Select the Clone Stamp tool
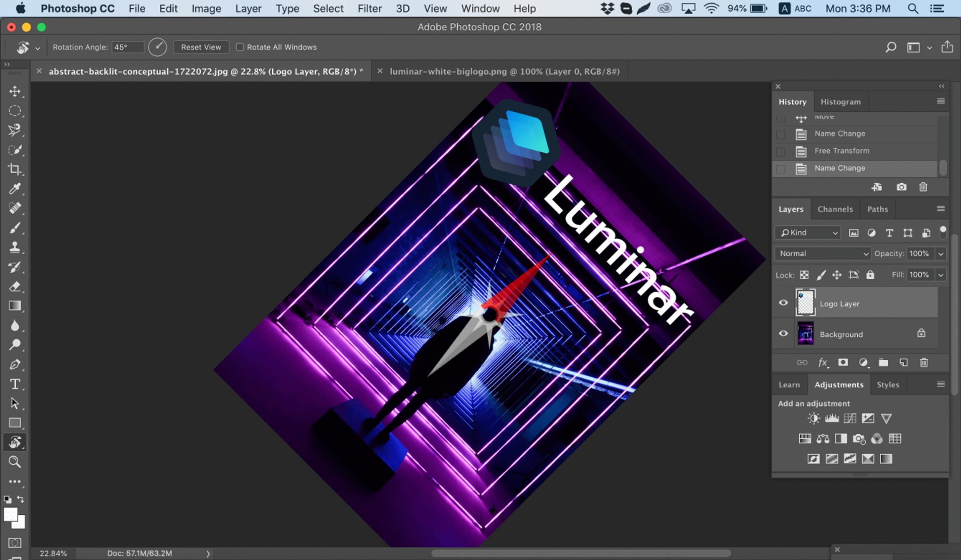Screen dimensions: 961x560 14,247
